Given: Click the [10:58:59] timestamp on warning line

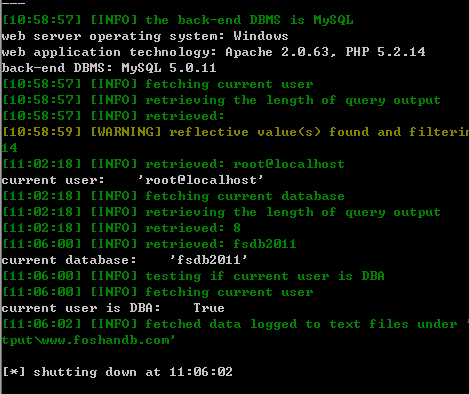Looking at the screenshot, I should pyautogui.click(x=42, y=132).
